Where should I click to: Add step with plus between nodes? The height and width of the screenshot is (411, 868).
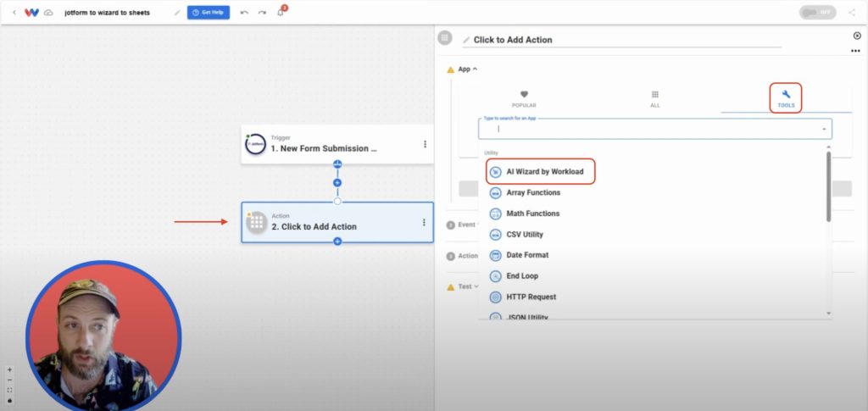pos(337,182)
